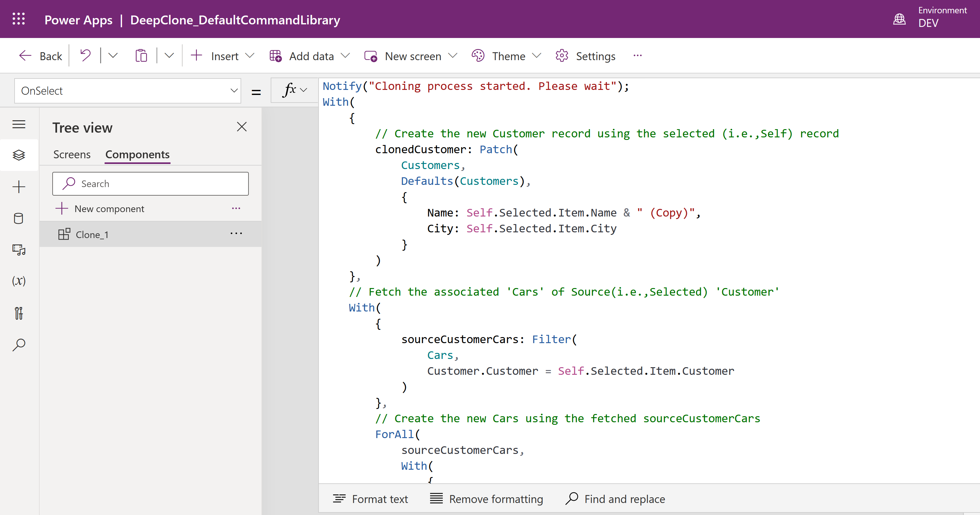Expand the fx formula dropdown chevron
980x515 pixels.
pyautogui.click(x=303, y=90)
